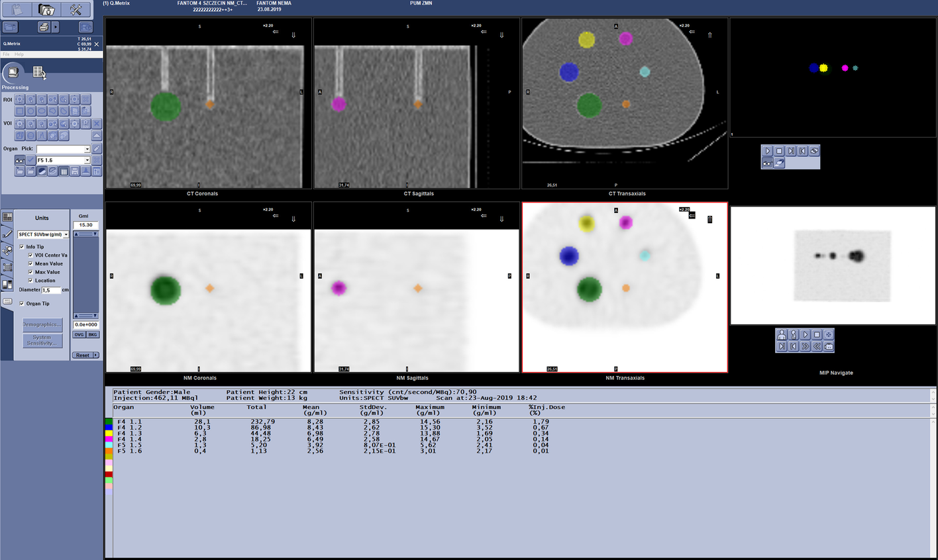Uncheck the Max Value checkbox
The image size is (938, 560).
[x=30, y=272]
